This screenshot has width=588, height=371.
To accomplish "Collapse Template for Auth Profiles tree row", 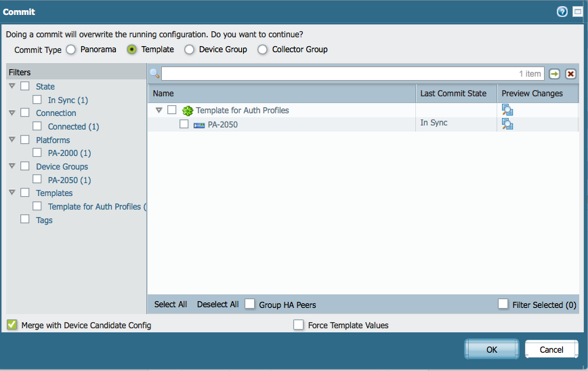I will 159,110.
